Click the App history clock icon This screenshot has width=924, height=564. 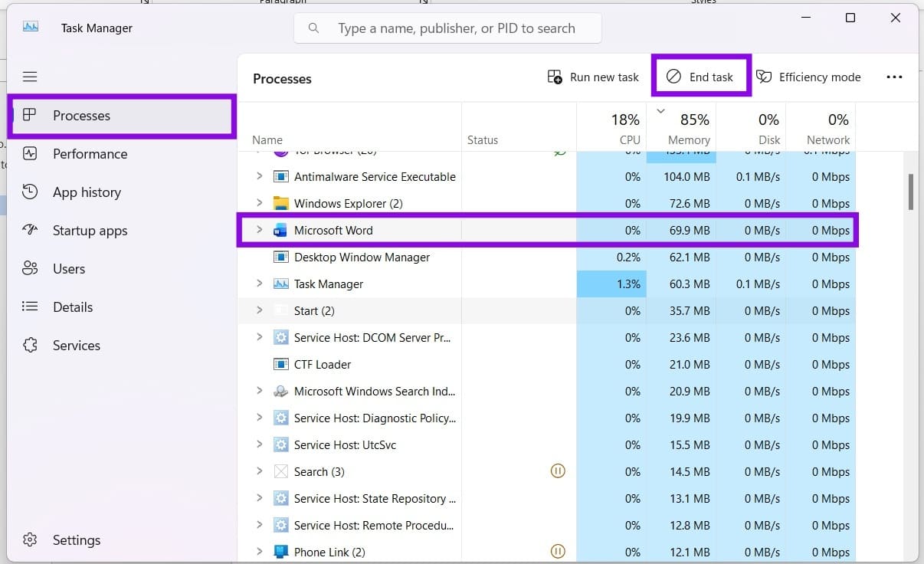point(30,192)
